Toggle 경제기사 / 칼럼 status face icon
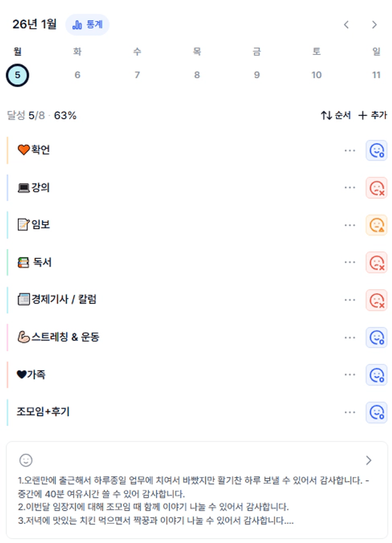The height and width of the screenshot is (543, 392). (x=376, y=299)
